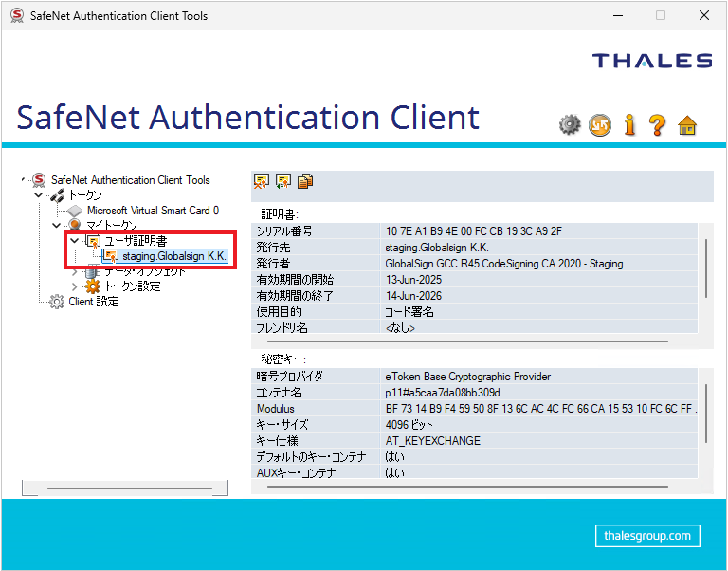Click the Delete Certificate toolbar icon
This screenshot has width=728, height=571.
point(261,181)
